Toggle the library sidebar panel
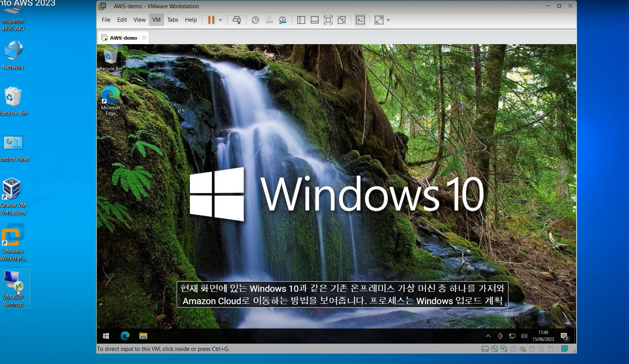The image size is (629, 364). pos(301,20)
